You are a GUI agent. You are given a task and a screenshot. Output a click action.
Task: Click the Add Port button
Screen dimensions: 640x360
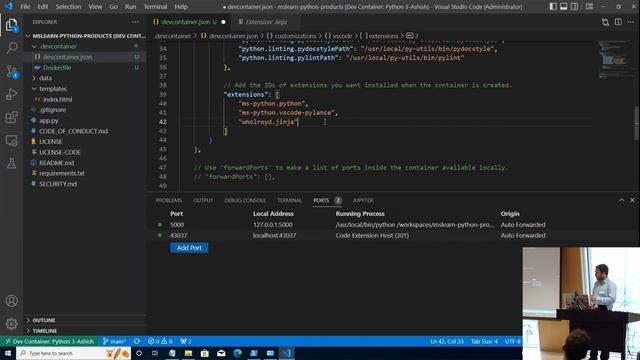point(189,248)
